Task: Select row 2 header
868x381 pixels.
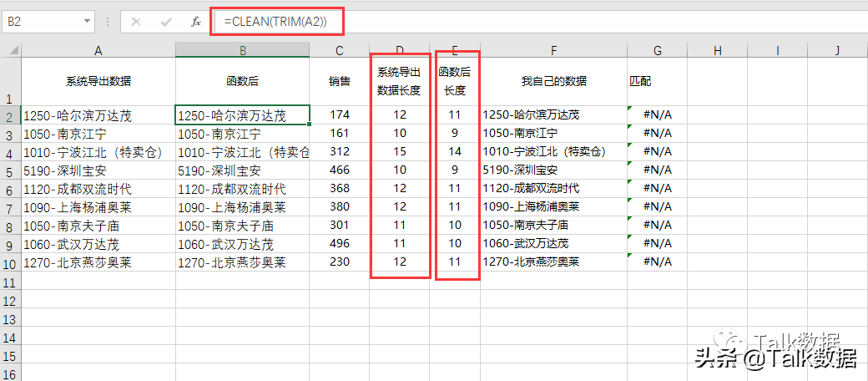Action: click(x=11, y=115)
